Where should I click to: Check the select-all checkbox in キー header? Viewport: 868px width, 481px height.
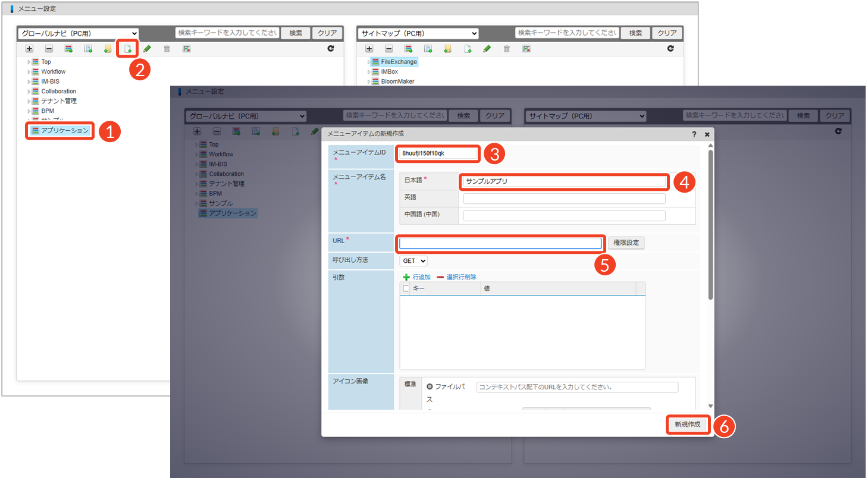[406, 288]
